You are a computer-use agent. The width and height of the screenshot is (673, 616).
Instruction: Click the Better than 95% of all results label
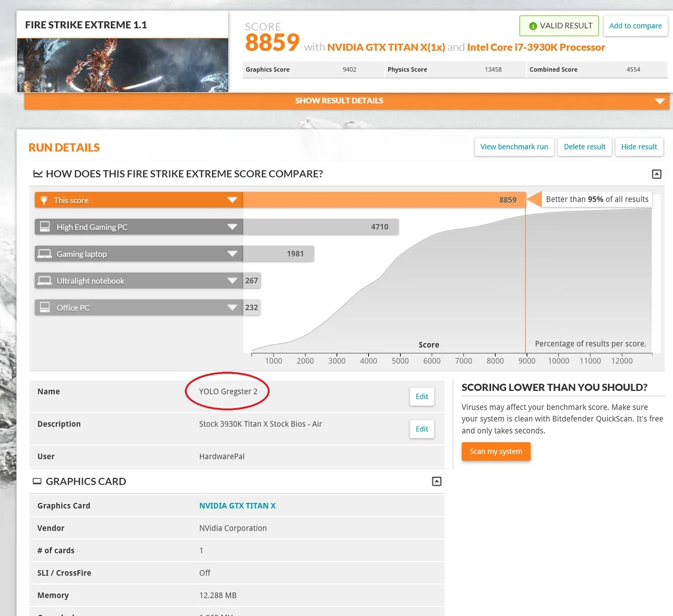[597, 199]
